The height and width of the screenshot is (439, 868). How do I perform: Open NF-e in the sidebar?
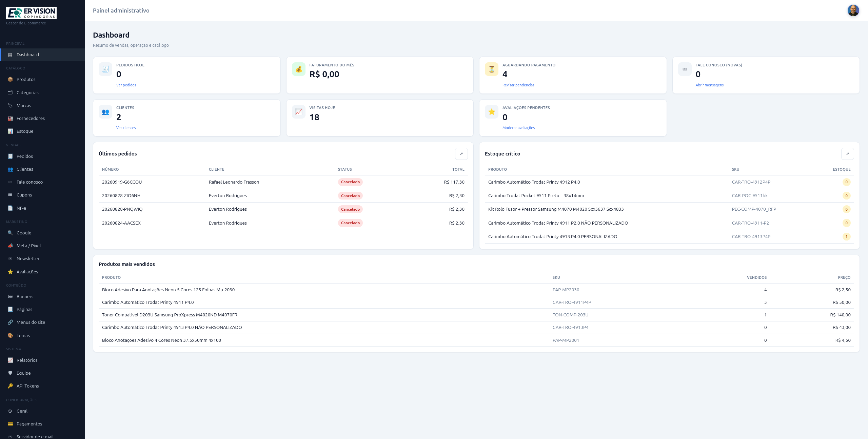[42, 208]
